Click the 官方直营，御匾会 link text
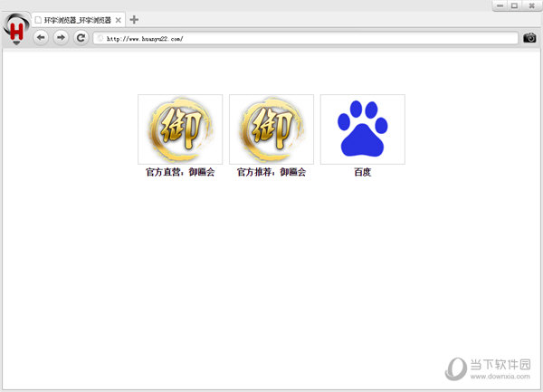 [180, 172]
